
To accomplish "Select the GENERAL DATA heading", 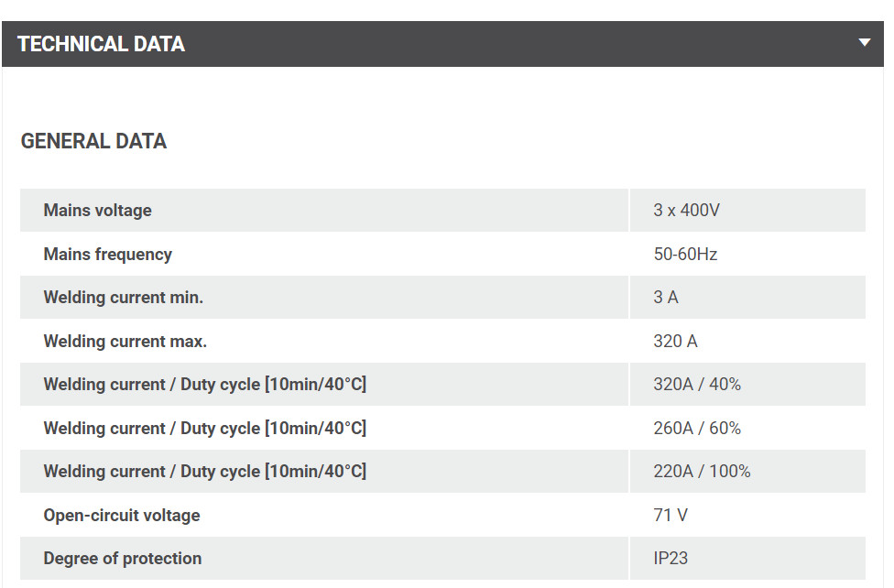I will [x=93, y=141].
